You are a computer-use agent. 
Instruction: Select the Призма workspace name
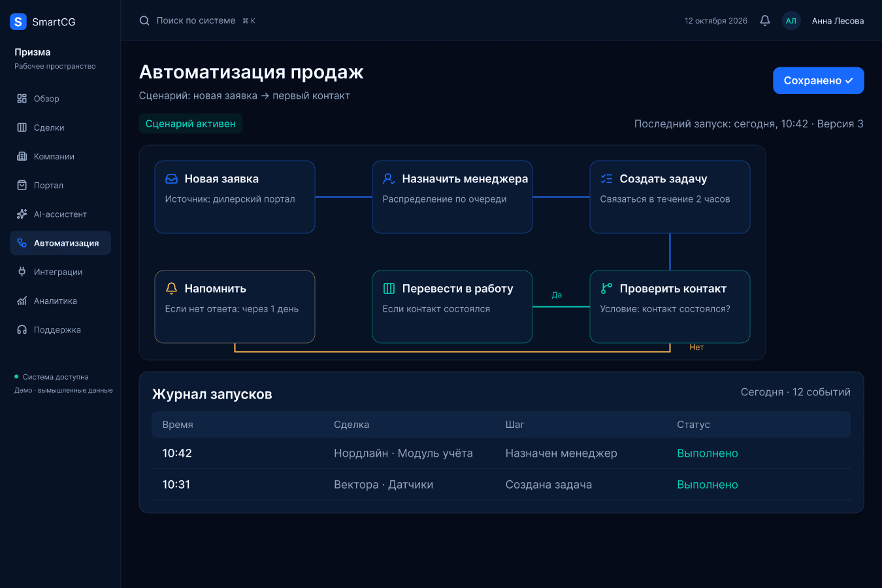click(33, 52)
